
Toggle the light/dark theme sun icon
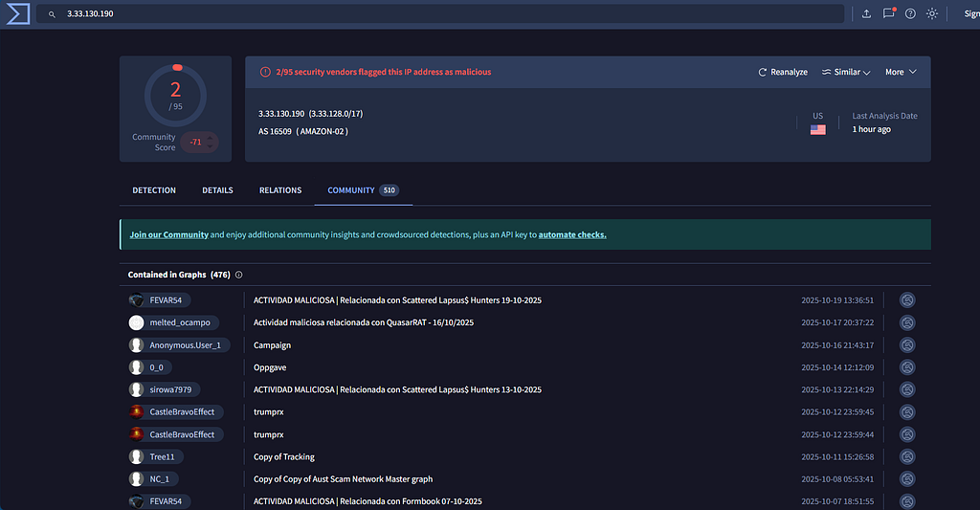pyautogui.click(x=932, y=13)
